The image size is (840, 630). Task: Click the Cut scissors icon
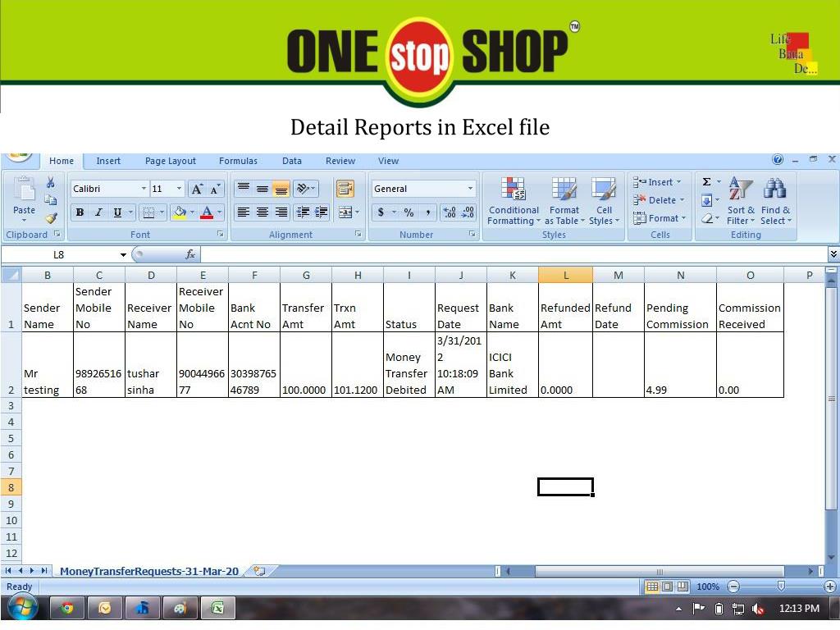point(50,183)
